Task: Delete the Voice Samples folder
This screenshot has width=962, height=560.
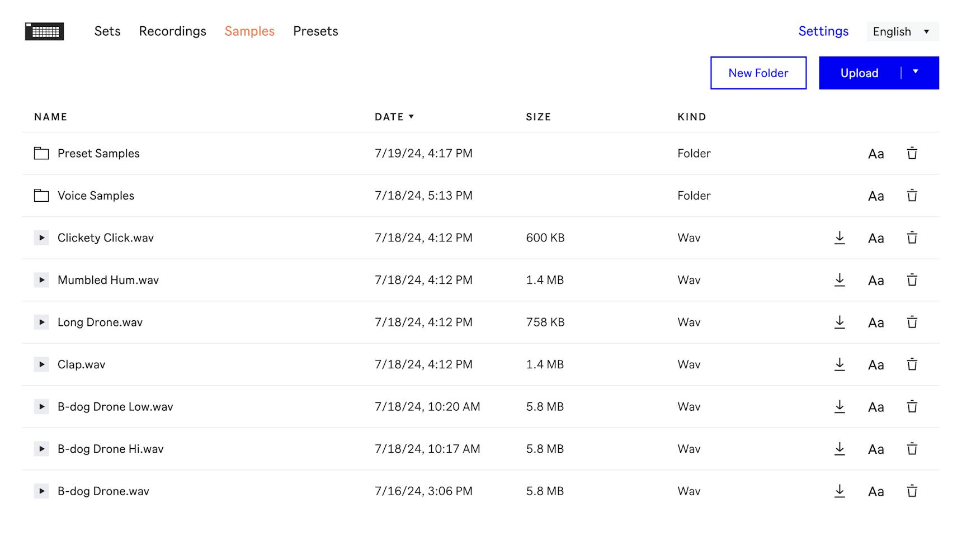Action: pyautogui.click(x=912, y=196)
